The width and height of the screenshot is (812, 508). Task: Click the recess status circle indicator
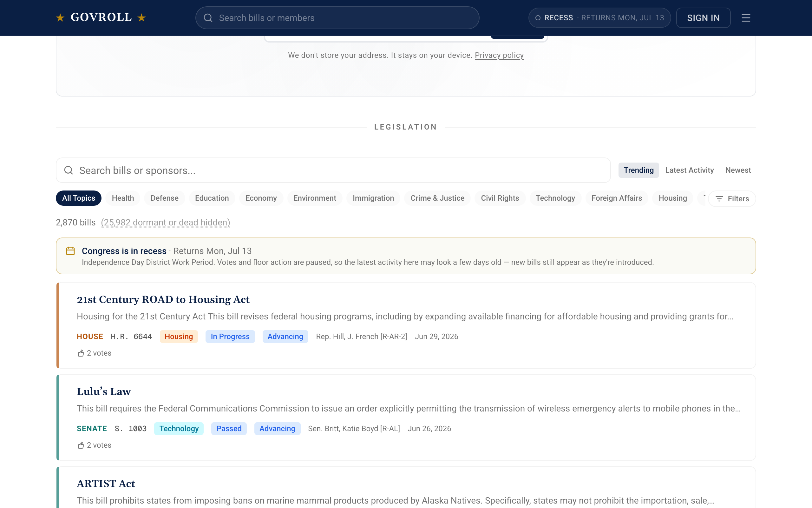[x=538, y=18]
